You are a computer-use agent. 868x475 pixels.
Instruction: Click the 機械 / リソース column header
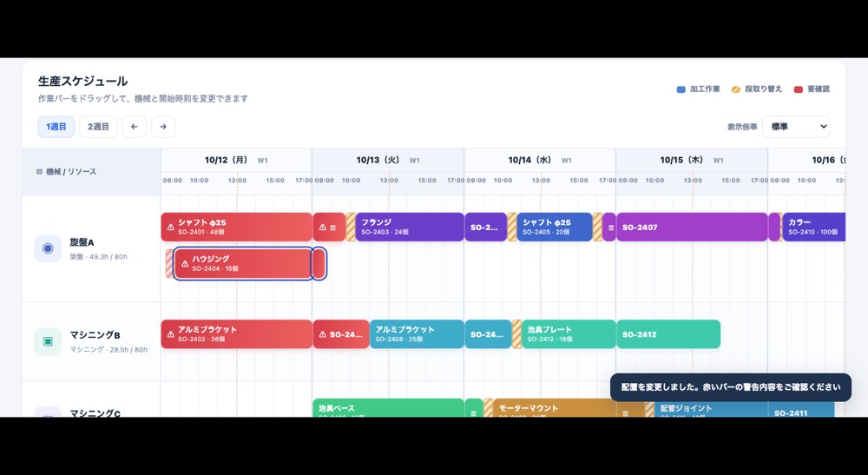(x=91, y=172)
